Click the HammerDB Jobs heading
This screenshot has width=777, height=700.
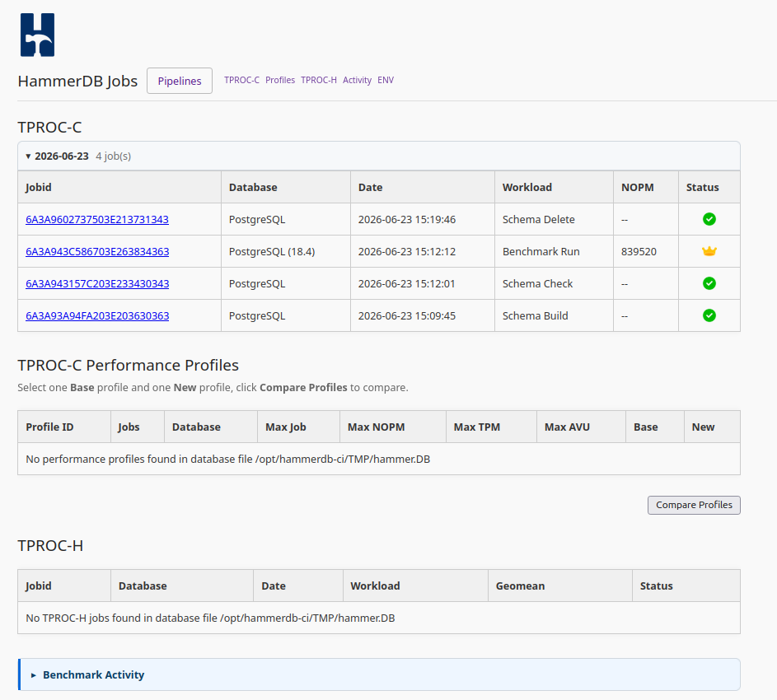click(x=77, y=81)
